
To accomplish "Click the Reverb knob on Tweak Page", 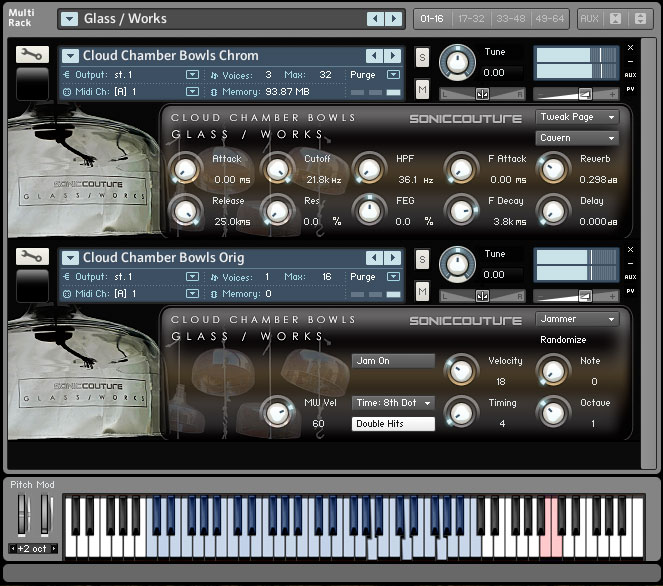I will click(553, 170).
